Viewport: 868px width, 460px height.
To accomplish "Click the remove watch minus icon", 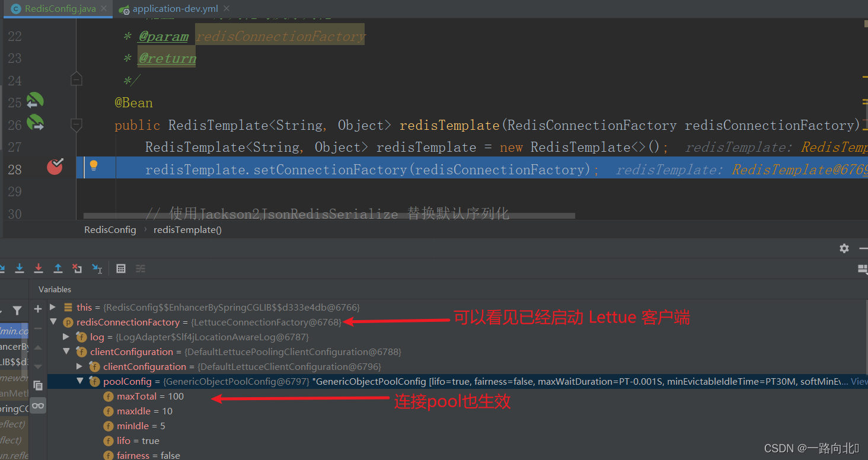I will [38, 328].
